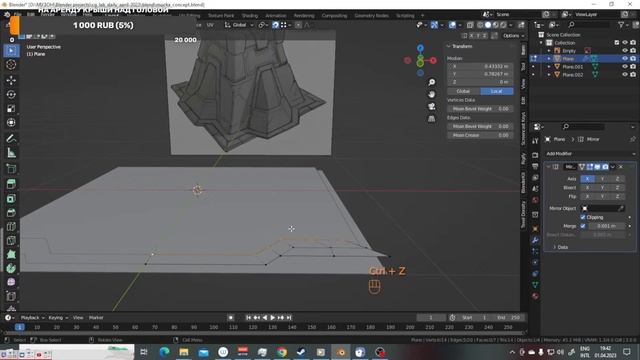Switch to the Shading workspace tab

point(249,16)
